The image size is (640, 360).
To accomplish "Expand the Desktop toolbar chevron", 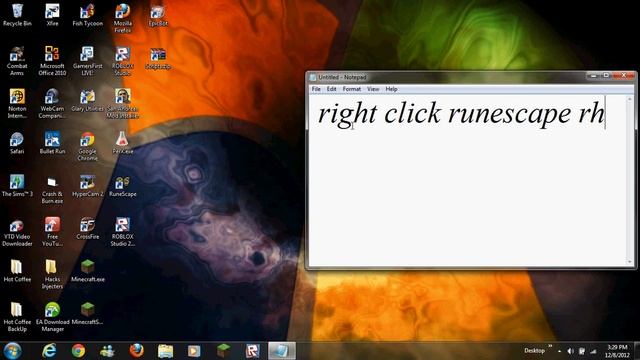I will tap(550, 347).
